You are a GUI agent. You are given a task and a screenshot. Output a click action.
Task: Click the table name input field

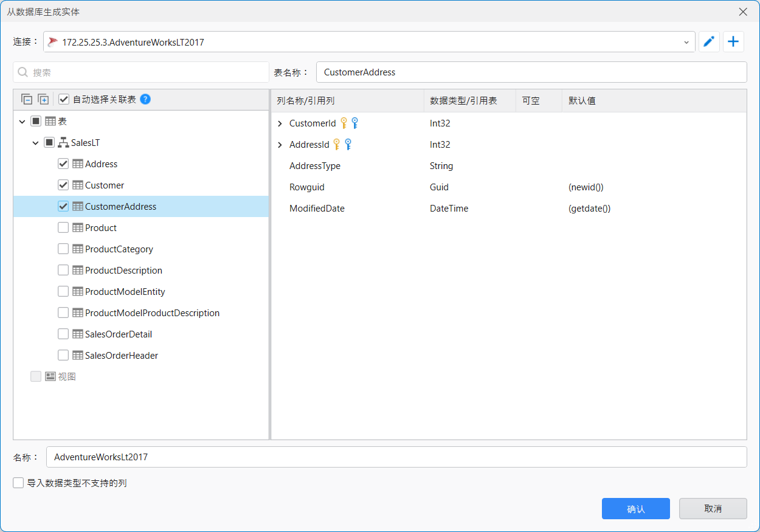coord(531,72)
